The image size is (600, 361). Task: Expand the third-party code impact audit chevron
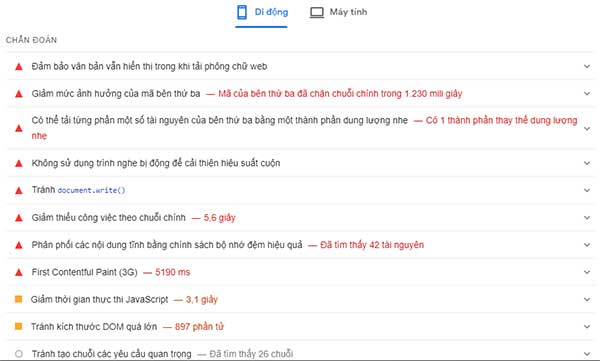pos(587,93)
